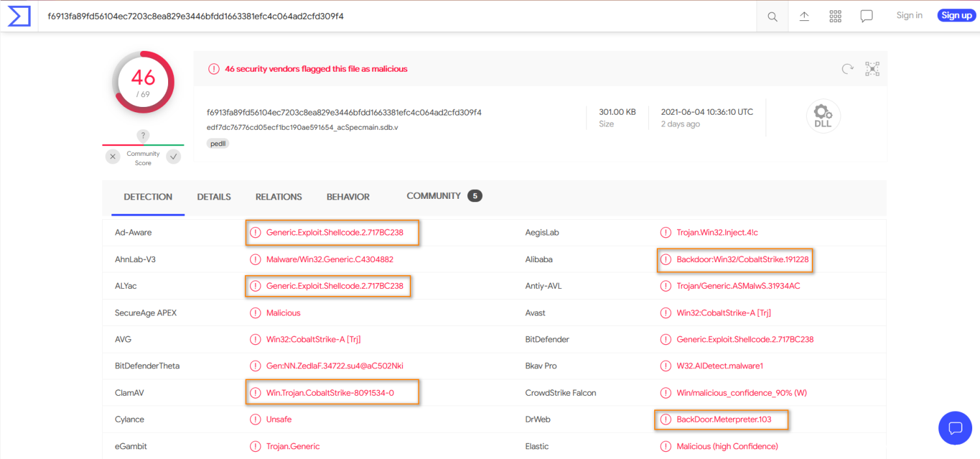Switch to the DETAILS tab
980x459 pixels.
click(214, 197)
